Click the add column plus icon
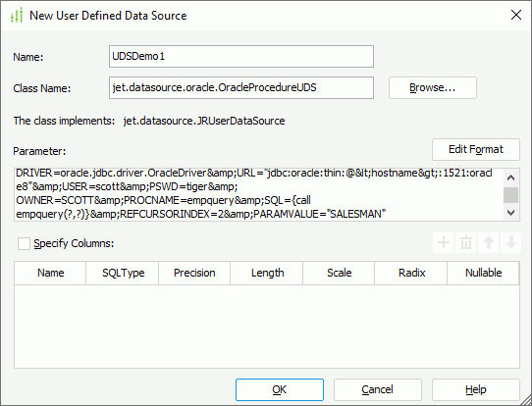 tap(443, 242)
